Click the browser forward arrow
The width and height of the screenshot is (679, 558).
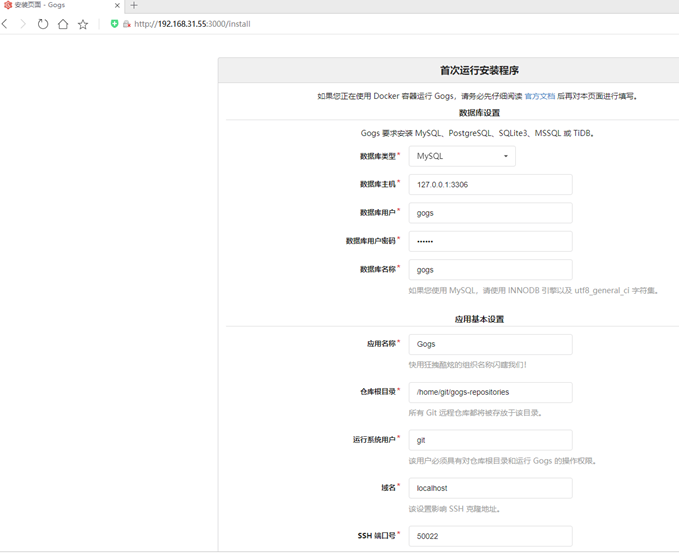coord(23,24)
